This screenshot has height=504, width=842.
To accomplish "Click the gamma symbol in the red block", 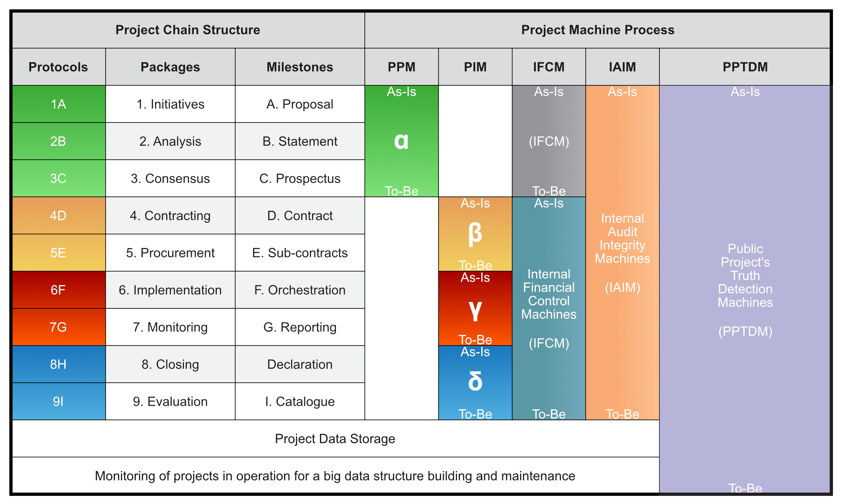I will click(475, 311).
